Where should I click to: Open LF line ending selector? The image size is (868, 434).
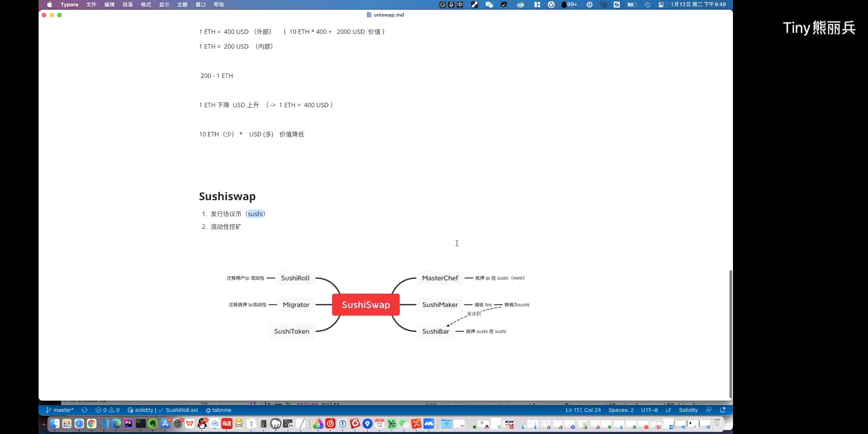coord(668,410)
